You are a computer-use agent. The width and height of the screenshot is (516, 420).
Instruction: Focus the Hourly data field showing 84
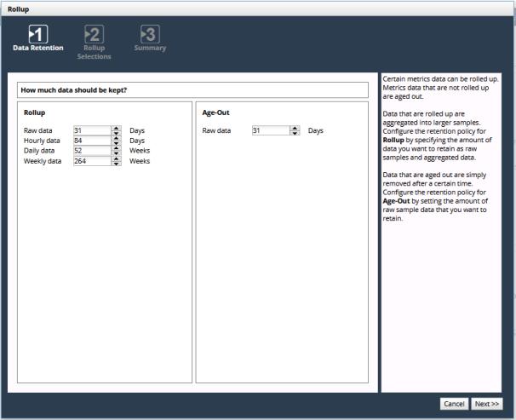coord(92,141)
